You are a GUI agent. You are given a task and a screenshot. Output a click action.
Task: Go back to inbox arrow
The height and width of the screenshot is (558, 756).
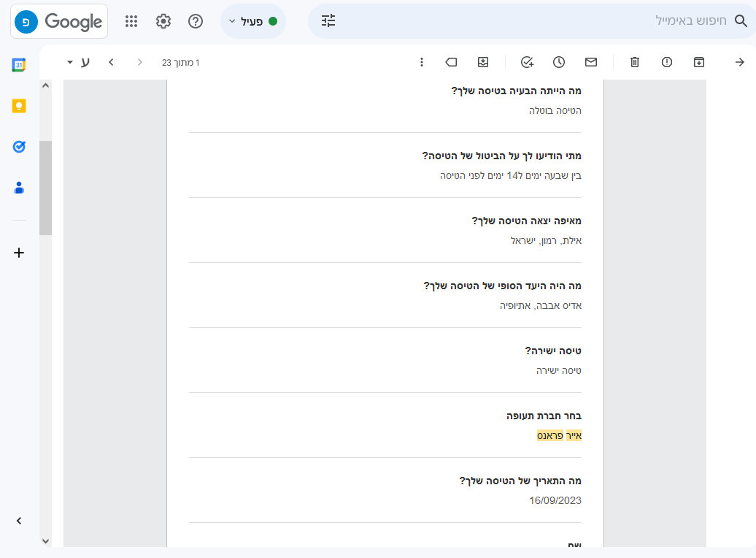pyautogui.click(x=740, y=62)
